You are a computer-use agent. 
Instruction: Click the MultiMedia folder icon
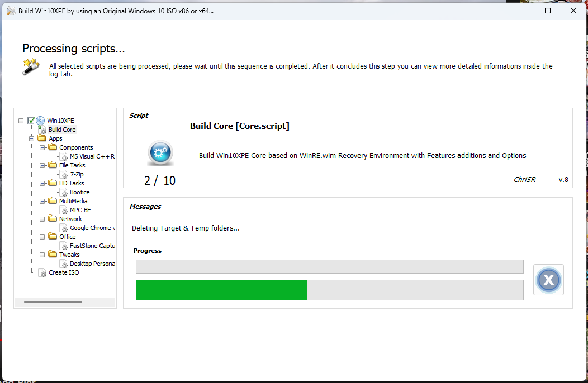(53, 201)
